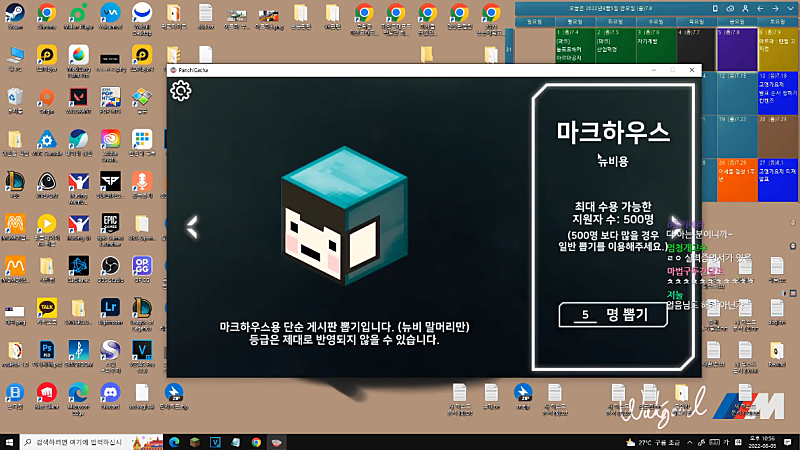The image size is (800, 450).
Task: Open the notification center on the taskbar
Action: pyautogui.click(x=788, y=442)
